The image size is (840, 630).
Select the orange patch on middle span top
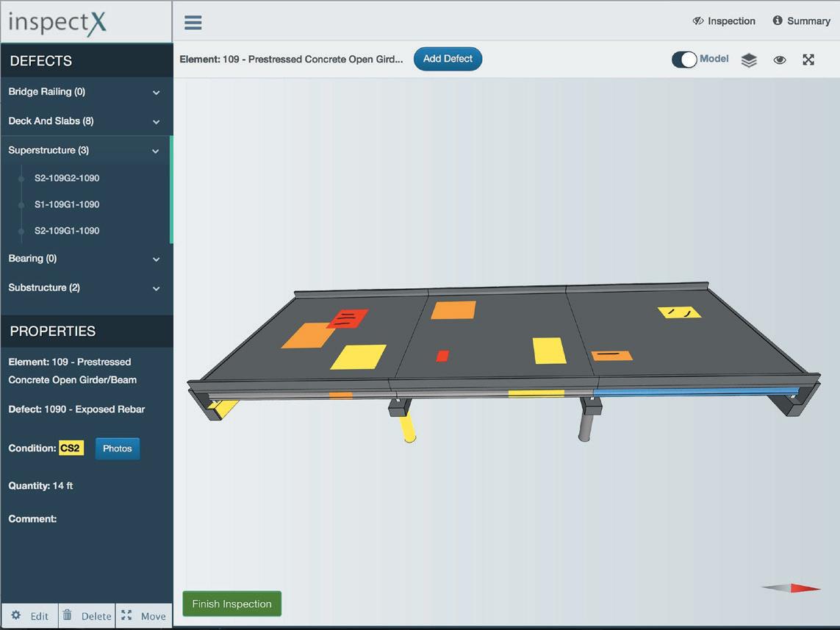[x=453, y=310]
